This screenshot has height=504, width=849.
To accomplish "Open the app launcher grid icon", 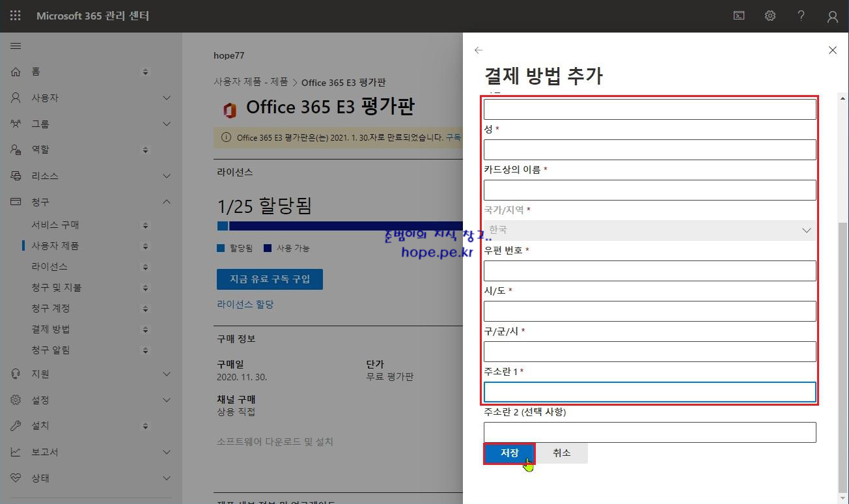I will [x=16, y=16].
